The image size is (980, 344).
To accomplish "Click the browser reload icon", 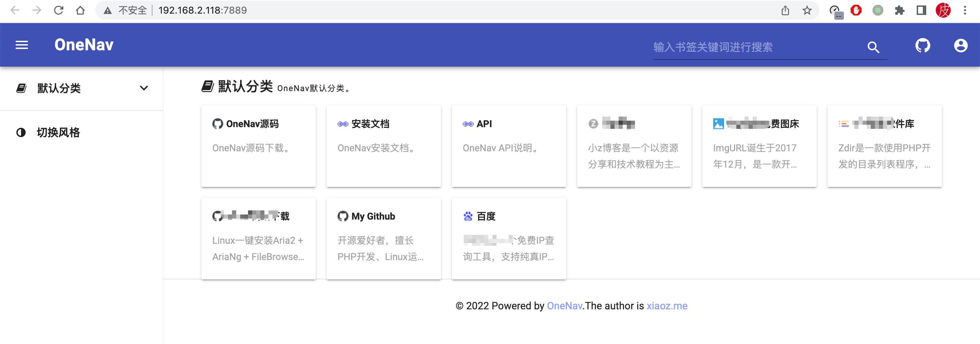I will point(59,10).
